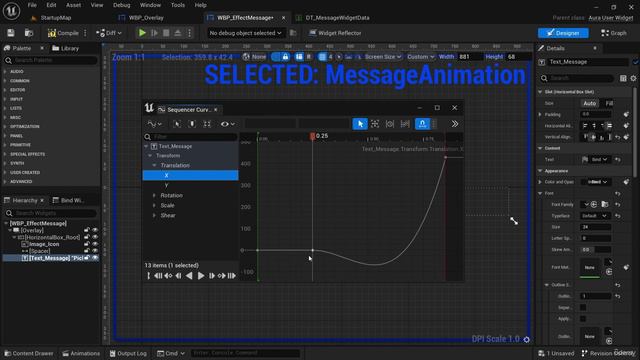Screen dimensions: 640x360
Task: Toggle the Apply Outline To Drop Shadows checkbox
Action: coord(583,318)
